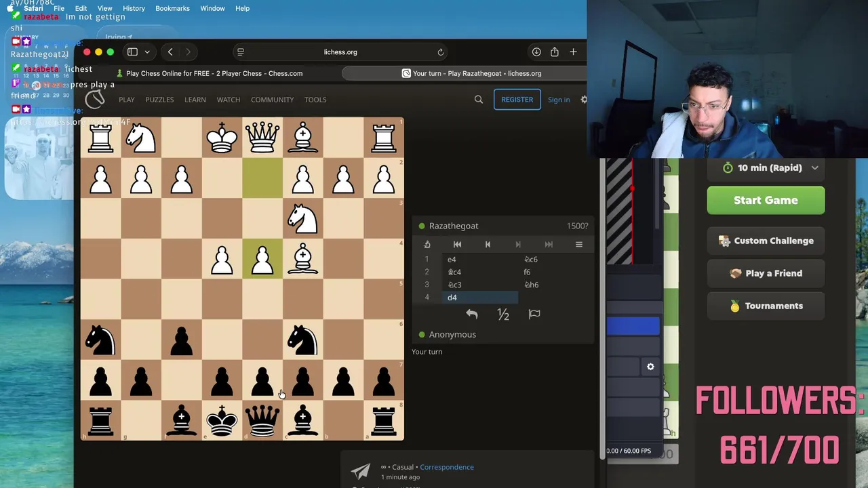
Task: Click the lichess knight logo
Action: [x=95, y=100]
